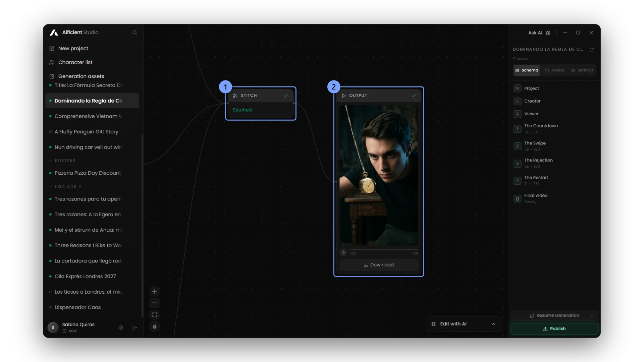Select Viewer in the schema list
Viewport: 644px width, 362px height.
point(554,114)
